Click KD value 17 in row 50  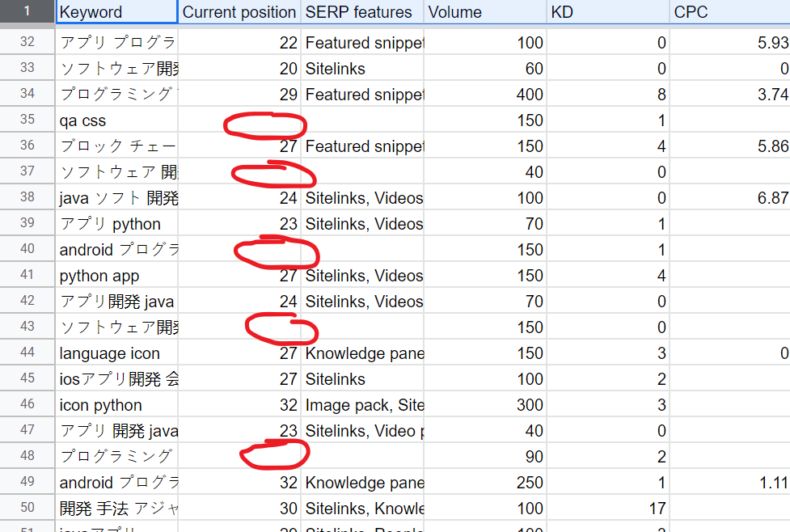pos(608,508)
